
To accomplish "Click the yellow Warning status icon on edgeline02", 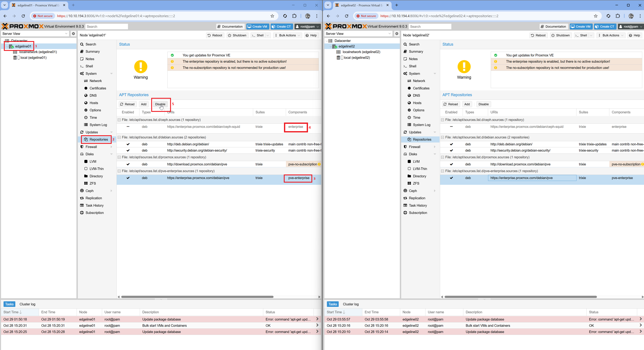I will click(464, 66).
